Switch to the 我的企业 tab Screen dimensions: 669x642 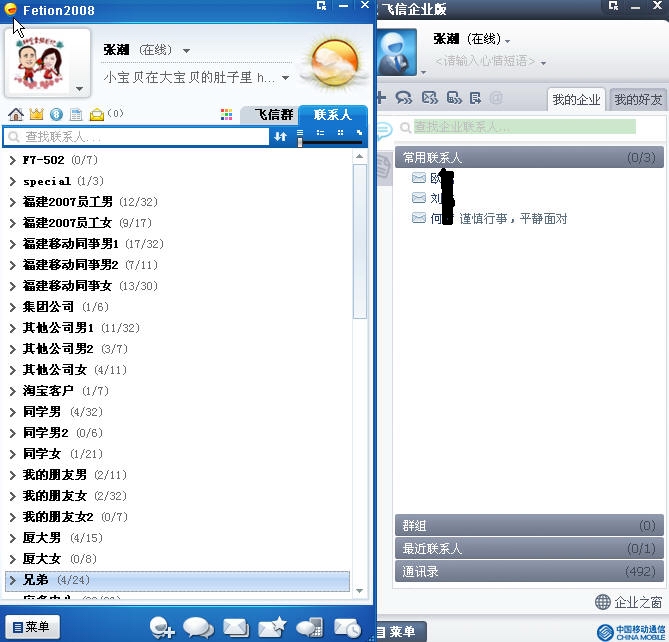coord(576,100)
